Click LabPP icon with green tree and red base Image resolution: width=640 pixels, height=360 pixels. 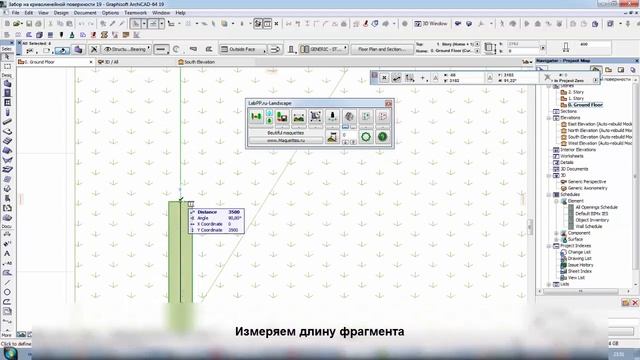click(x=282, y=117)
